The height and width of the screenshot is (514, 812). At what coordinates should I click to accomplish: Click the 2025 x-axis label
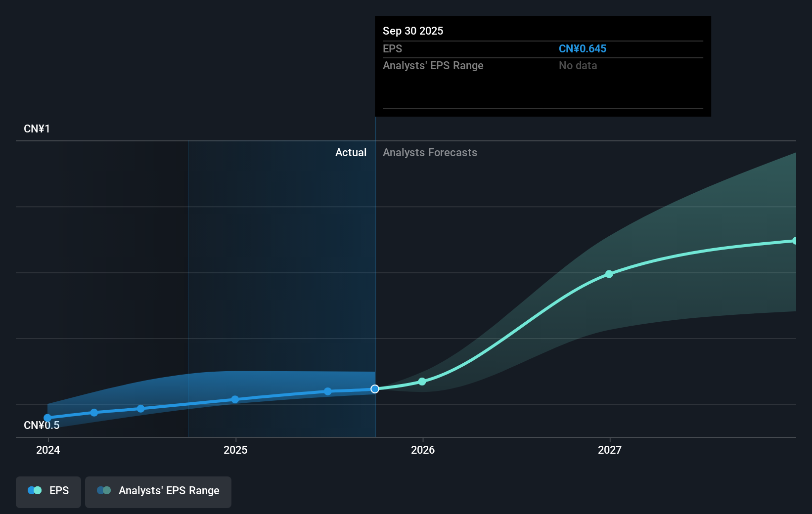click(x=235, y=450)
